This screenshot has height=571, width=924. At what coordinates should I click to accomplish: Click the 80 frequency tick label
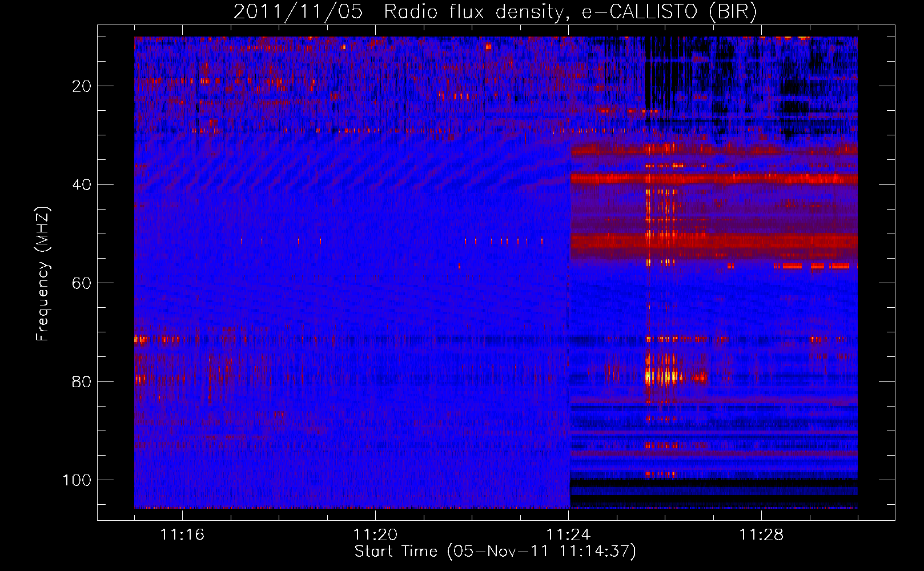pyautogui.click(x=82, y=381)
